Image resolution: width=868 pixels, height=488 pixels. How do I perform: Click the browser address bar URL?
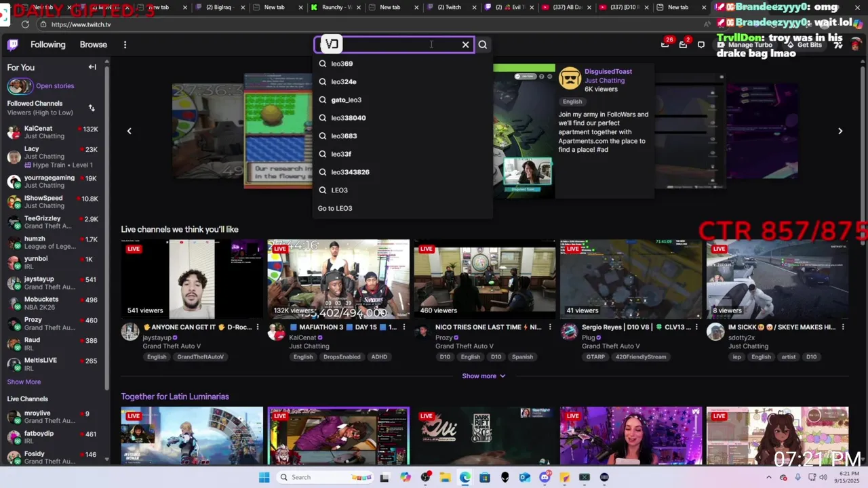tap(81, 24)
